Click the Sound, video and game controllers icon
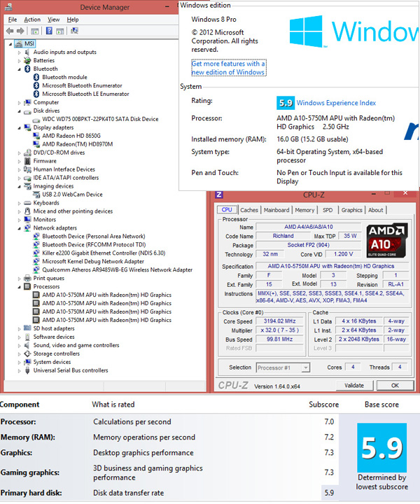 27,345
